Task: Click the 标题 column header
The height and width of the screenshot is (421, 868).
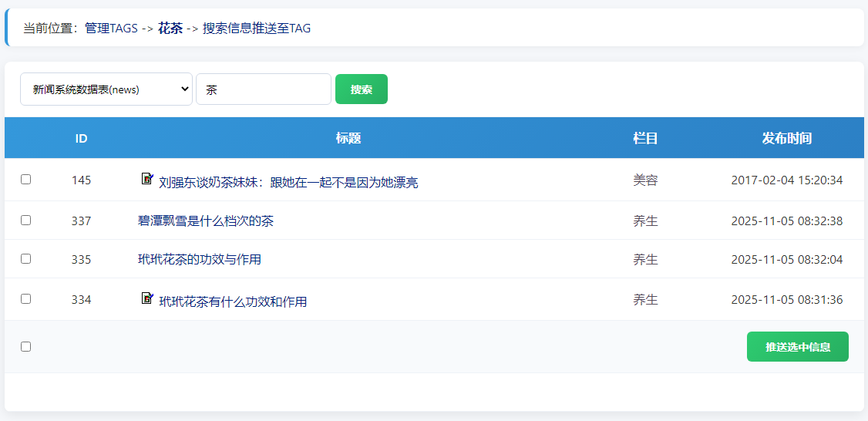Action: coord(348,139)
